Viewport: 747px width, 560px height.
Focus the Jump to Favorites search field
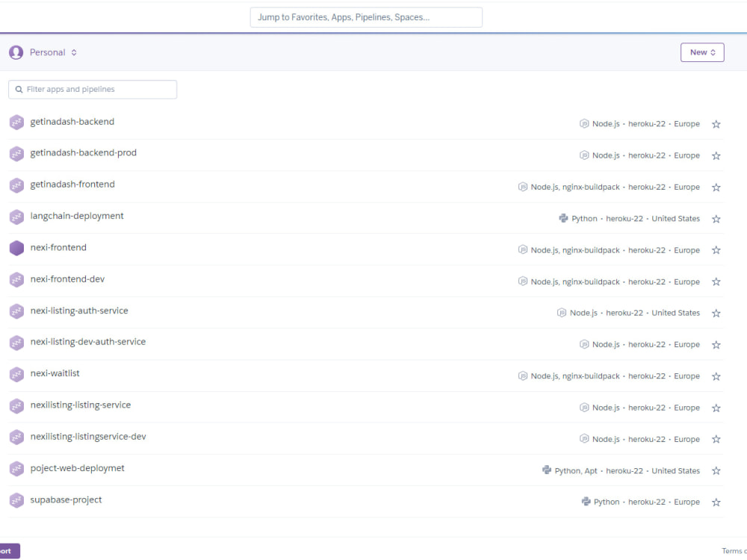click(366, 17)
